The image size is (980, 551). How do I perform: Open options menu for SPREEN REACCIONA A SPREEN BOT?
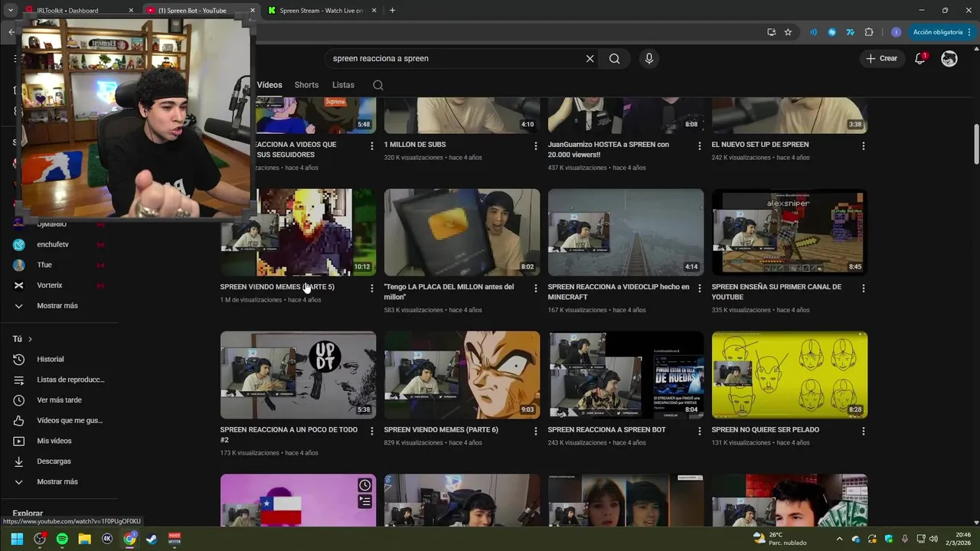coord(700,431)
